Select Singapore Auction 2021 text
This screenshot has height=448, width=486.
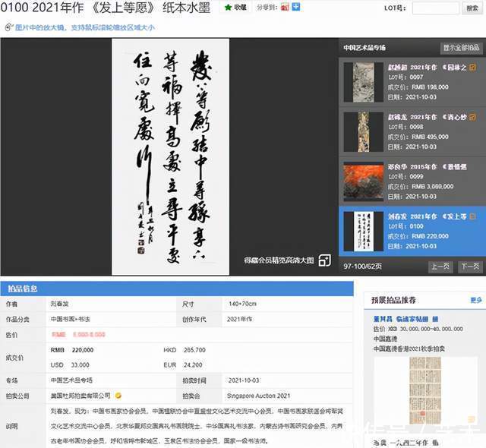[x=258, y=396]
